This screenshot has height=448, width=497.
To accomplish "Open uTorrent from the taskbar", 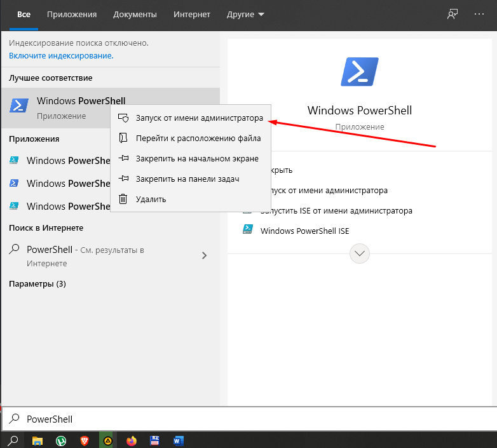I will coord(61,441).
